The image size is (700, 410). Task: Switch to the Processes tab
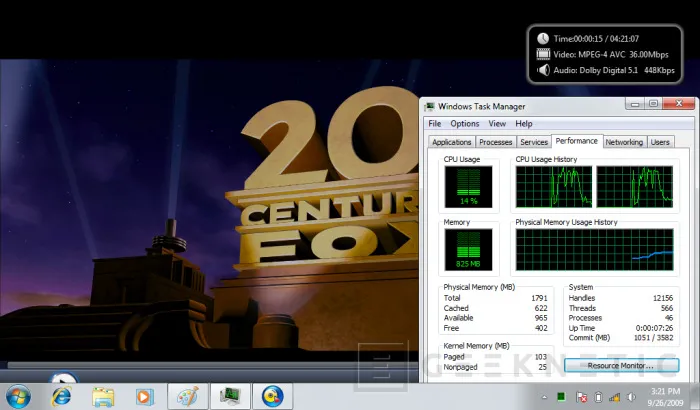(496, 142)
